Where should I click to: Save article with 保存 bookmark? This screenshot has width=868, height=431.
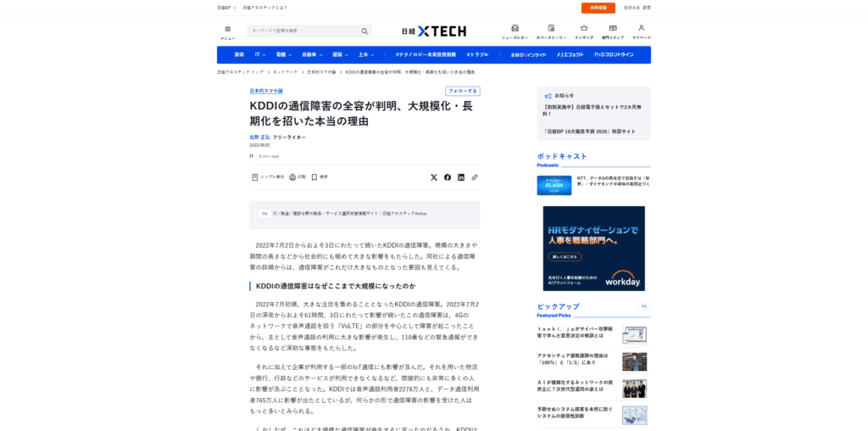coord(319,177)
